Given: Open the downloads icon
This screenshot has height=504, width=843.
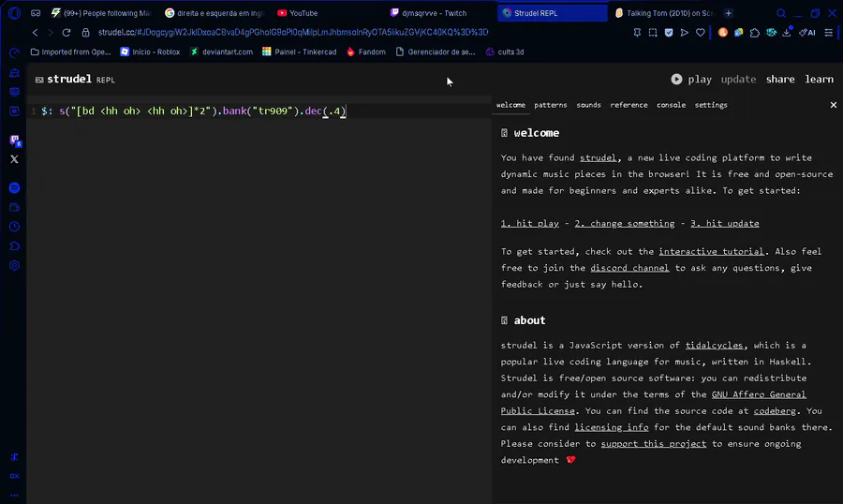Looking at the screenshot, I should 787,33.
